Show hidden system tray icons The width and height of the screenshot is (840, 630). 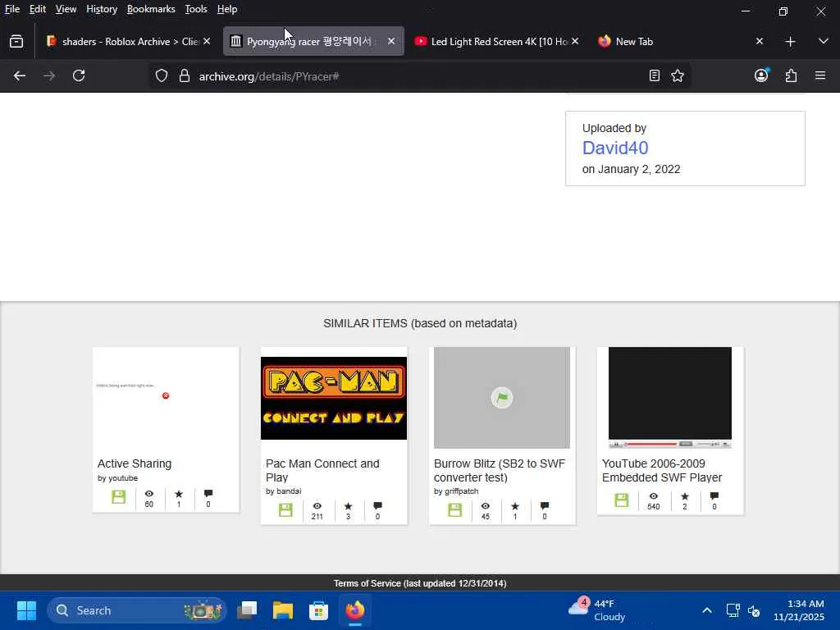tap(707, 610)
